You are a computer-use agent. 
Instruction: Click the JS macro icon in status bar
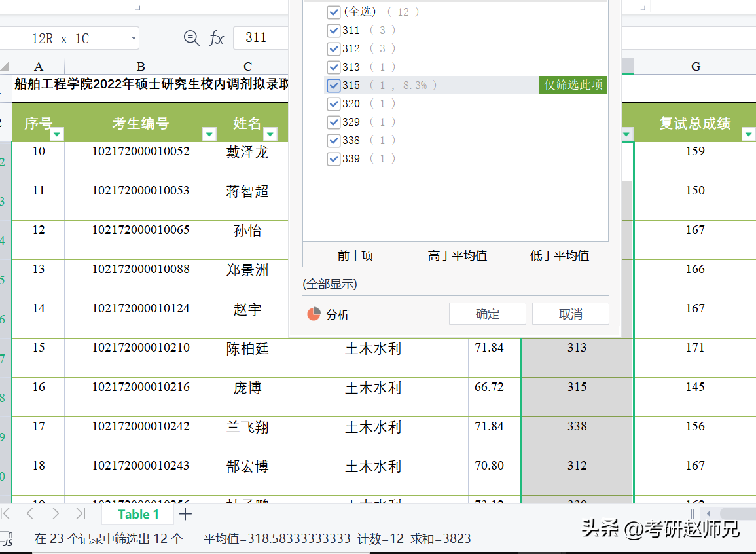7,538
